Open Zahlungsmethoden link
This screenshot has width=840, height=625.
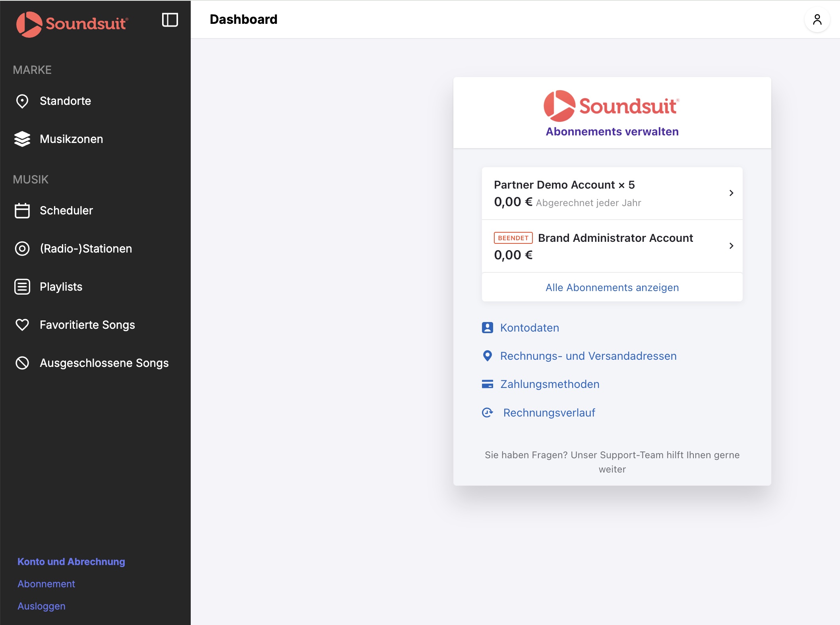pyautogui.click(x=550, y=384)
